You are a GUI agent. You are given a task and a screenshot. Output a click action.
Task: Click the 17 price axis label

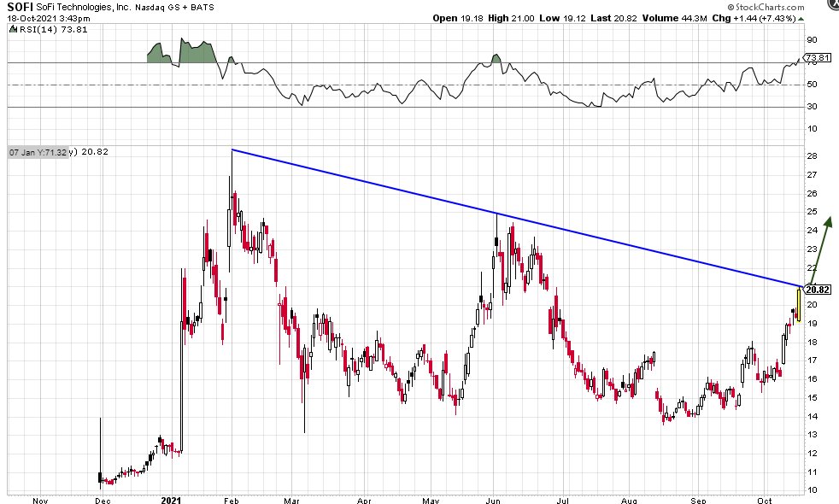tap(812, 360)
